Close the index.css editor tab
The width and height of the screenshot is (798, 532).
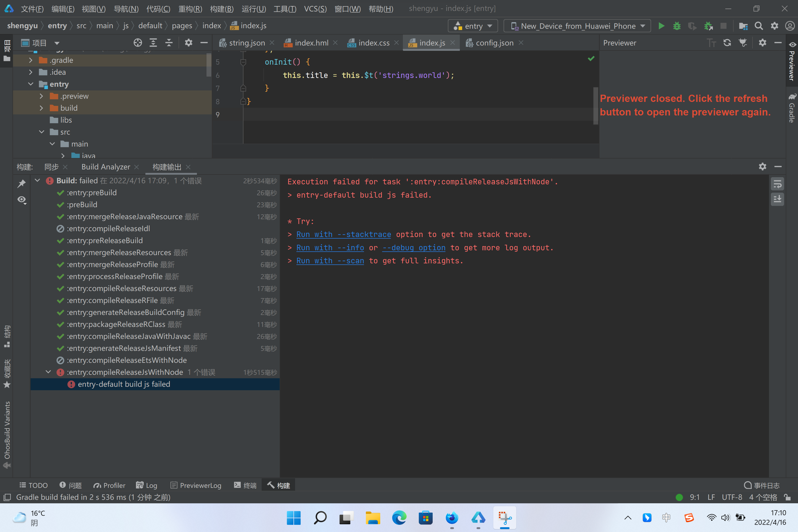pyautogui.click(x=396, y=43)
